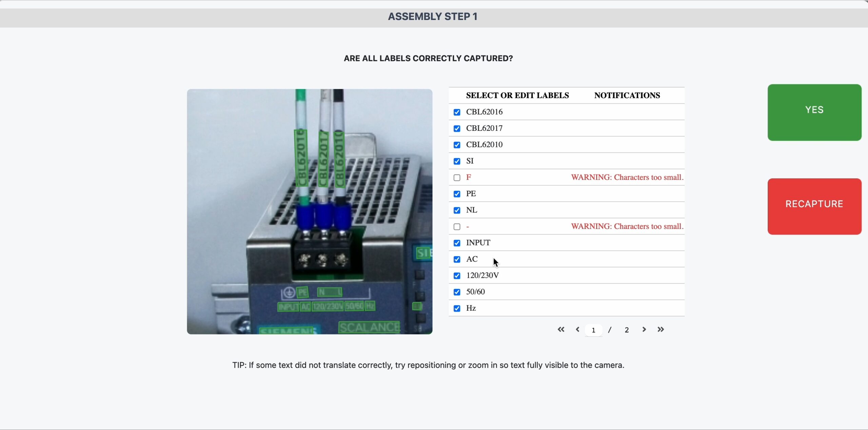
Task: Toggle the 50/60 label checkbox
Action: click(457, 292)
